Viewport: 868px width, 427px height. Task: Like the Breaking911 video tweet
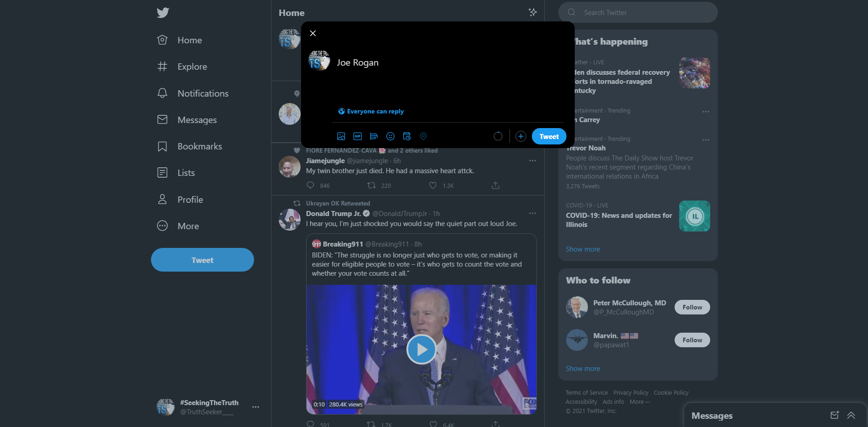pyautogui.click(x=432, y=424)
